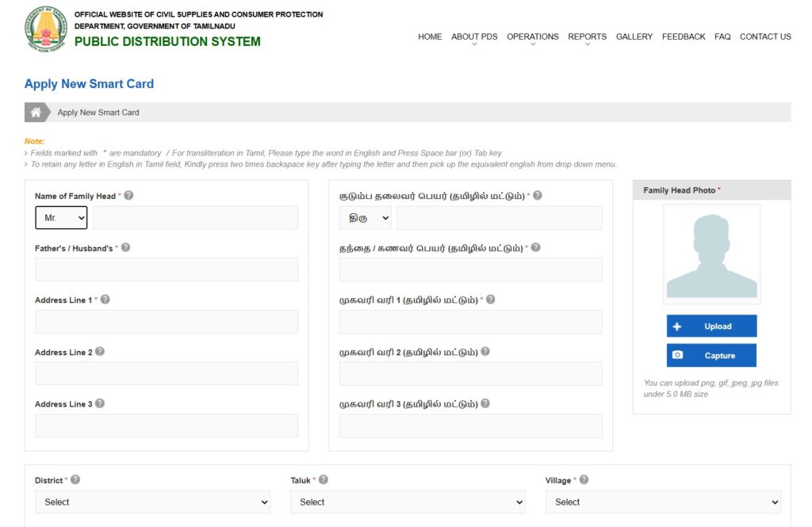
Task: Open help for Address Line 2
Action: click(101, 351)
